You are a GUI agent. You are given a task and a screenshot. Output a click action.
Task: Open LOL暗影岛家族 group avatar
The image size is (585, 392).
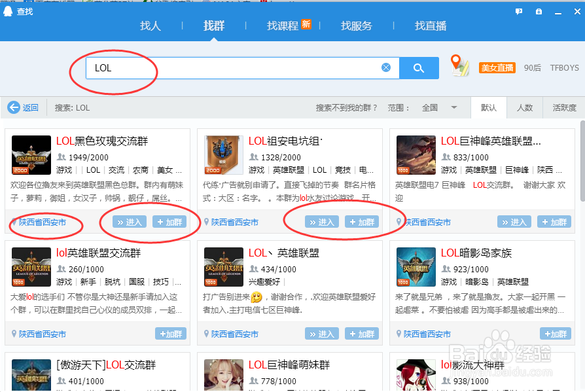pos(416,267)
